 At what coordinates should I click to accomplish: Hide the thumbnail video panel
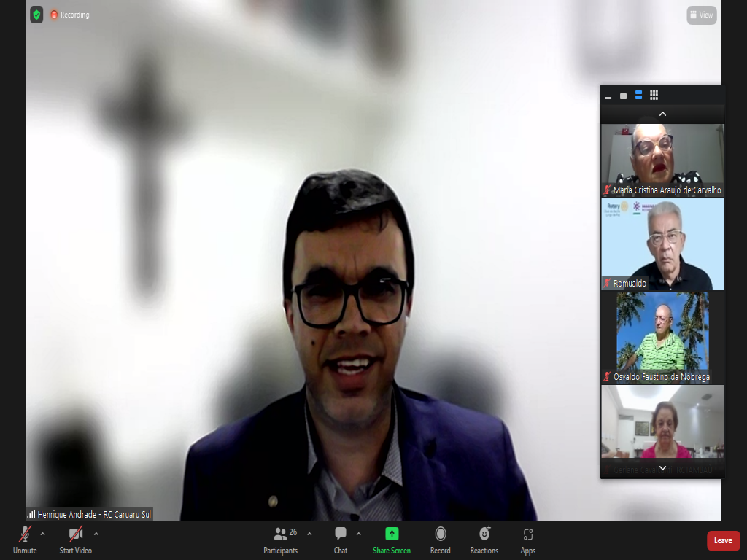pos(608,96)
